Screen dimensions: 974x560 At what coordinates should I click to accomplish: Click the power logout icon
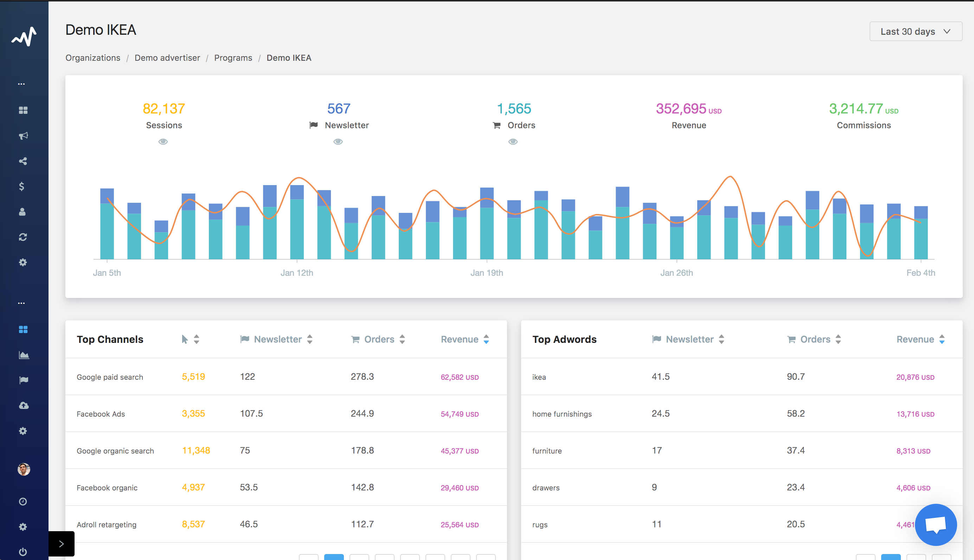pyautogui.click(x=23, y=552)
